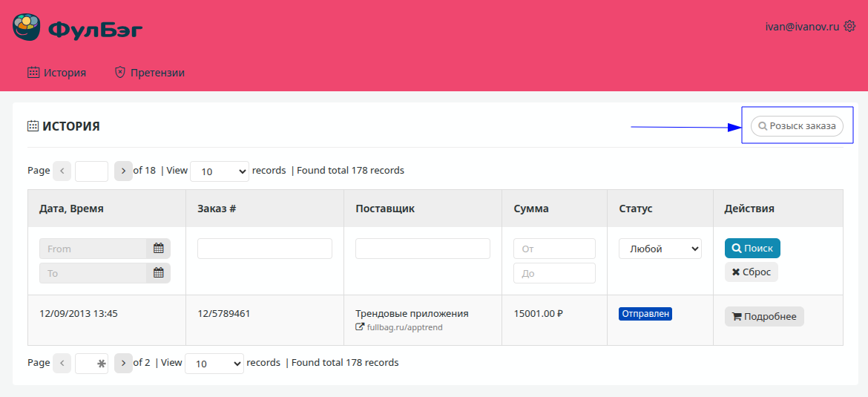Focus the Заказ # filter input
Viewport: 868px width, 397px height.
click(264, 249)
